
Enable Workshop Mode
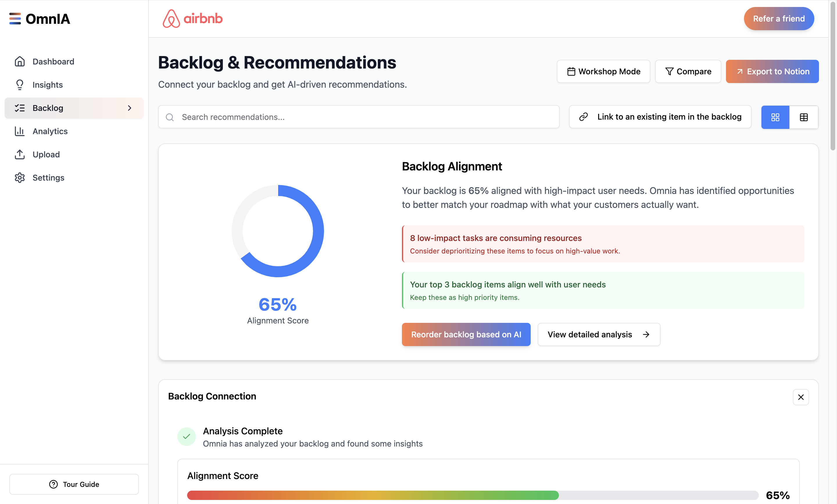coord(603,71)
